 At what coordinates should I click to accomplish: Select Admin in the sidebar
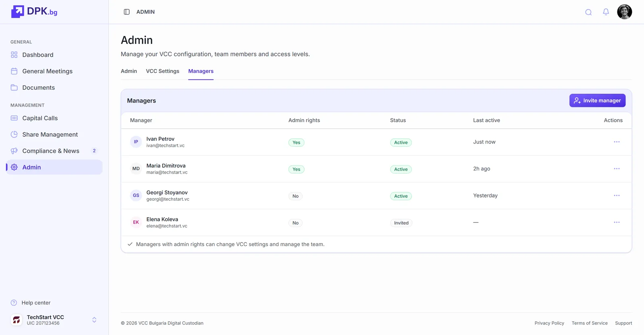[54, 167]
